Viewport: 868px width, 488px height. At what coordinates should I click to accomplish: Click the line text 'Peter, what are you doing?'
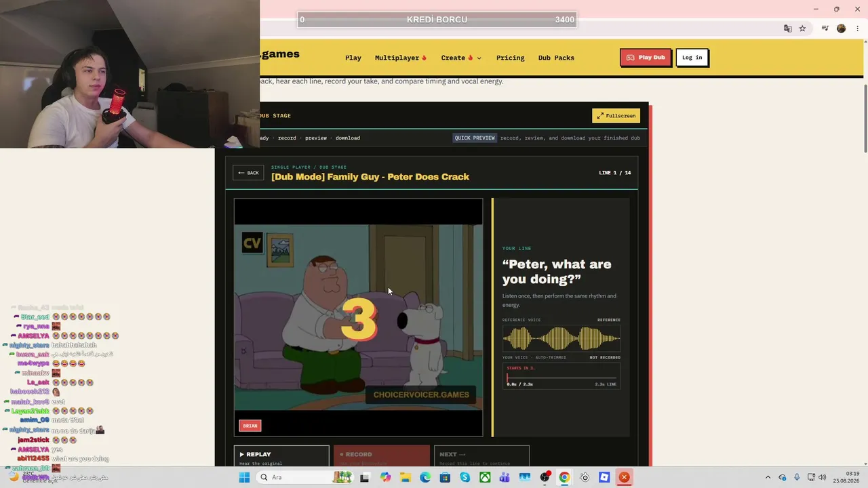point(557,271)
